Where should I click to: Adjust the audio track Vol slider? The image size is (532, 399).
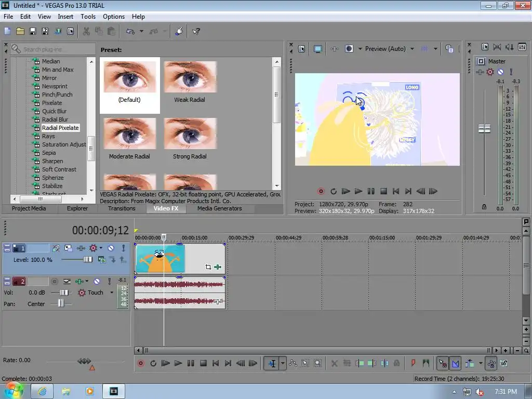point(63,292)
